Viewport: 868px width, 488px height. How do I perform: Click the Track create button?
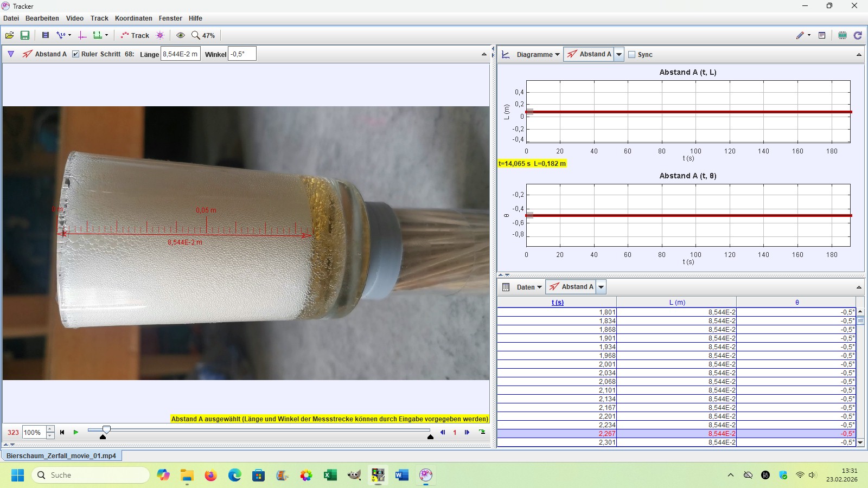point(135,35)
